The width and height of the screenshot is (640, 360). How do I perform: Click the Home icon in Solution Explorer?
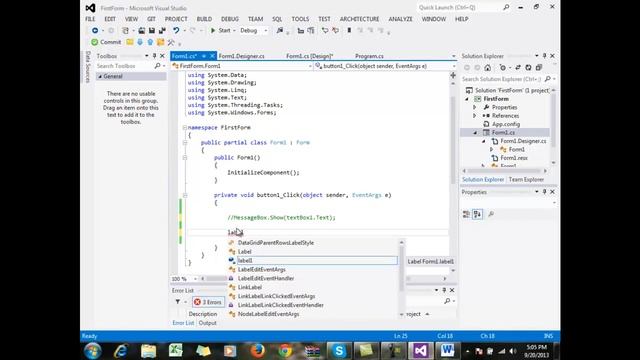pyautogui.click(x=488, y=68)
